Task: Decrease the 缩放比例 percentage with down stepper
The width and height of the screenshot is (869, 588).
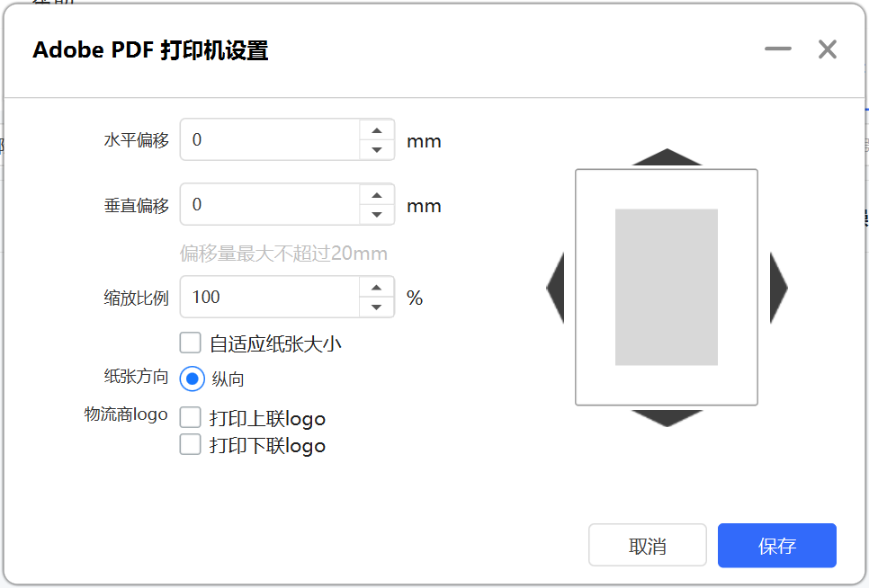Action: pos(377,307)
